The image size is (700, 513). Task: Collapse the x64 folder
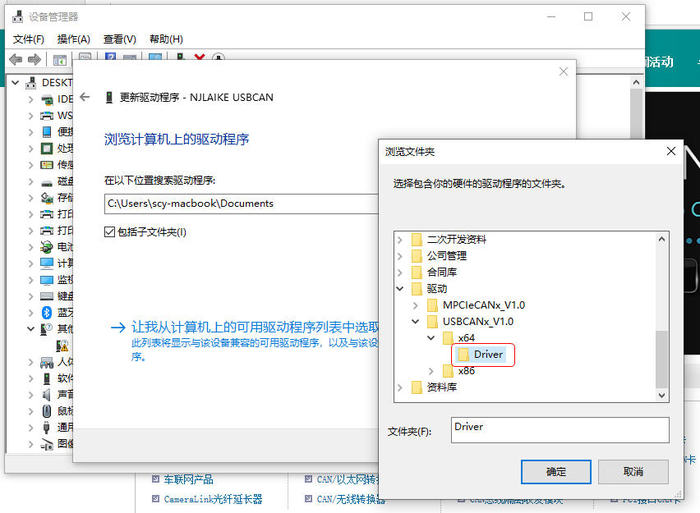[431, 338]
